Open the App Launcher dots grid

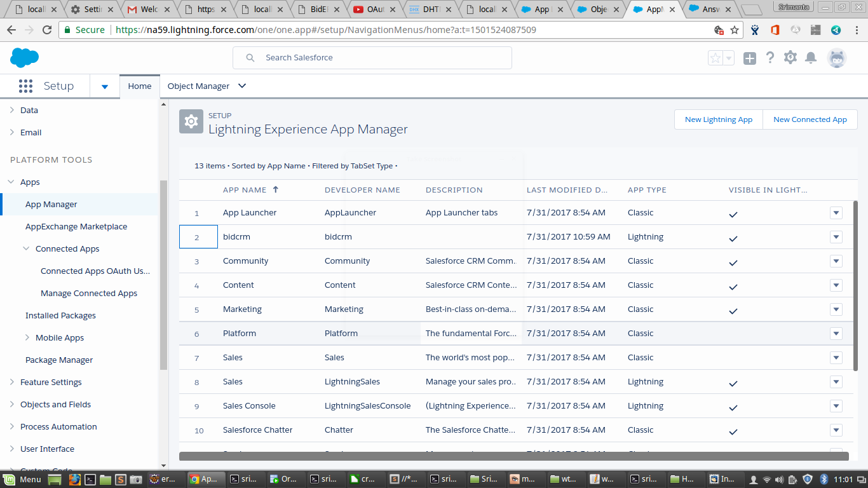(25, 86)
